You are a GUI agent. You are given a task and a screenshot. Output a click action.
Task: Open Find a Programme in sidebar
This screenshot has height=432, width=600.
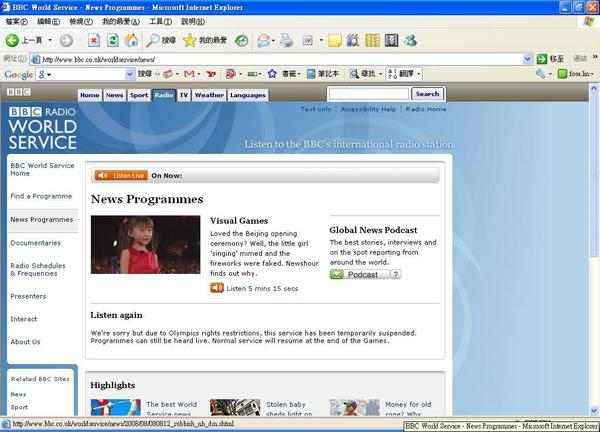(41, 196)
